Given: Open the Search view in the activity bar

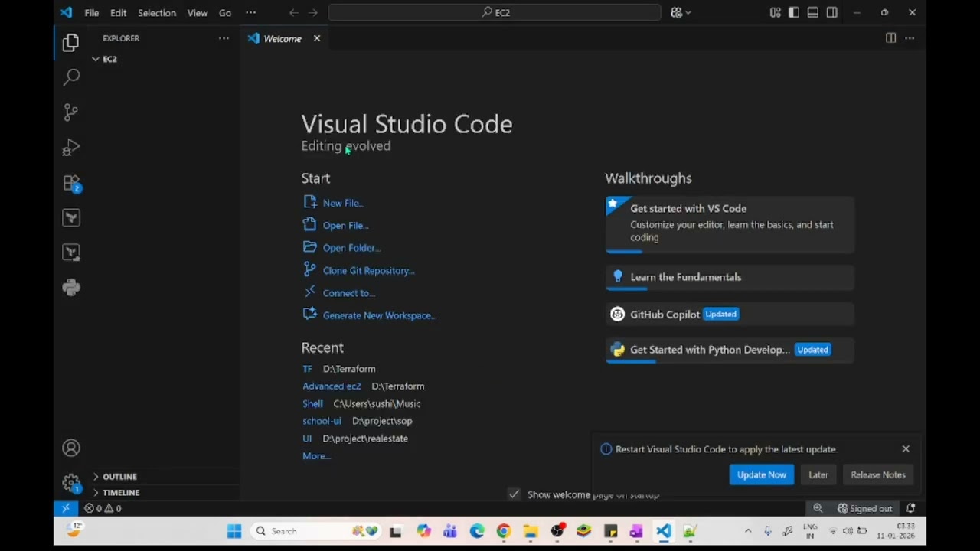Looking at the screenshot, I should coord(71,77).
